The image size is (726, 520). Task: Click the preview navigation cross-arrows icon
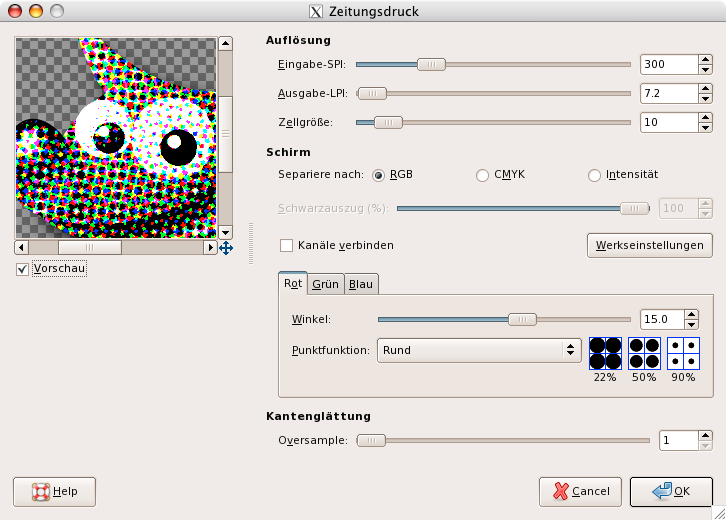tap(226, 248)
